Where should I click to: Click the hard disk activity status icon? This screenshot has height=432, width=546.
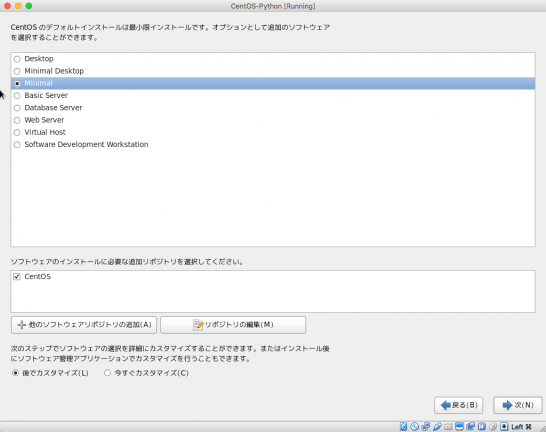(404, 426)
